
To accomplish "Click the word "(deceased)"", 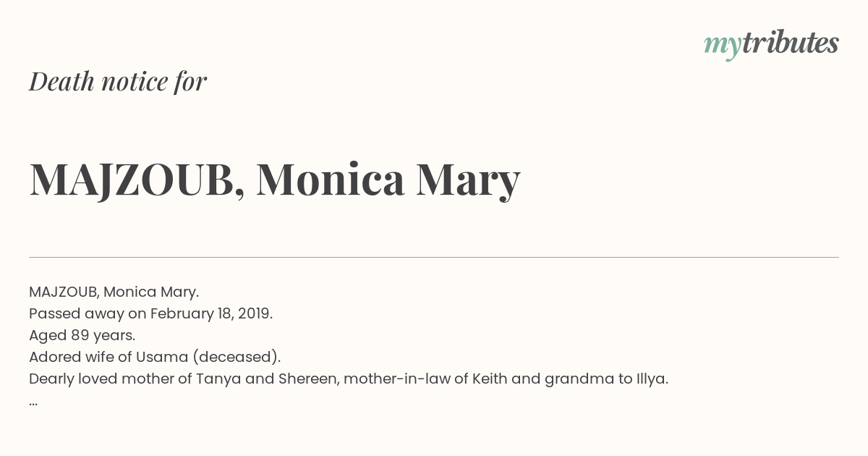I will pyautogui.click(x=235, y=357).
